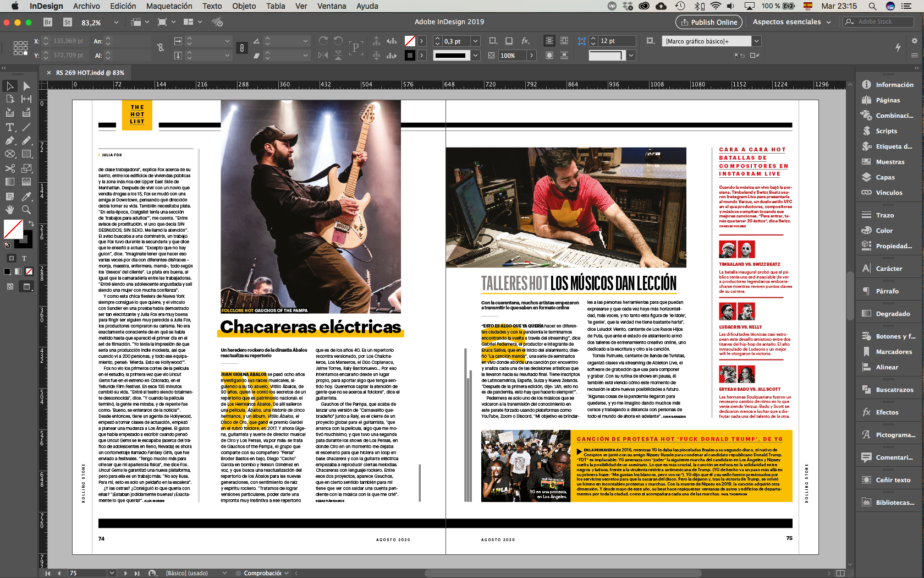Select the Eyedropper tool
Viewport: 924px width, 578px height.
[26, 196]
